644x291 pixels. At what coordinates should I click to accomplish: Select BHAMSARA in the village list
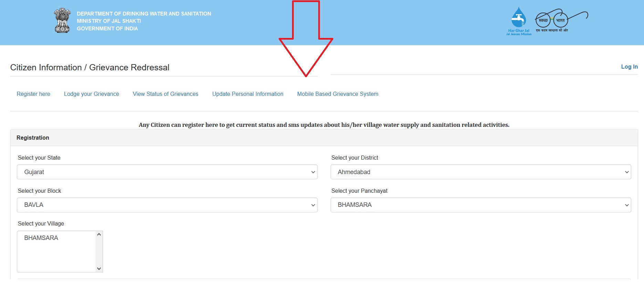[41, 238]
